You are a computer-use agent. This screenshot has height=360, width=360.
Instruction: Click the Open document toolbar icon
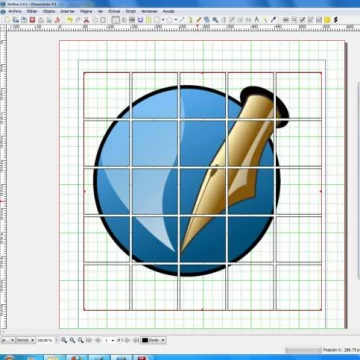[x=16, y=20]
